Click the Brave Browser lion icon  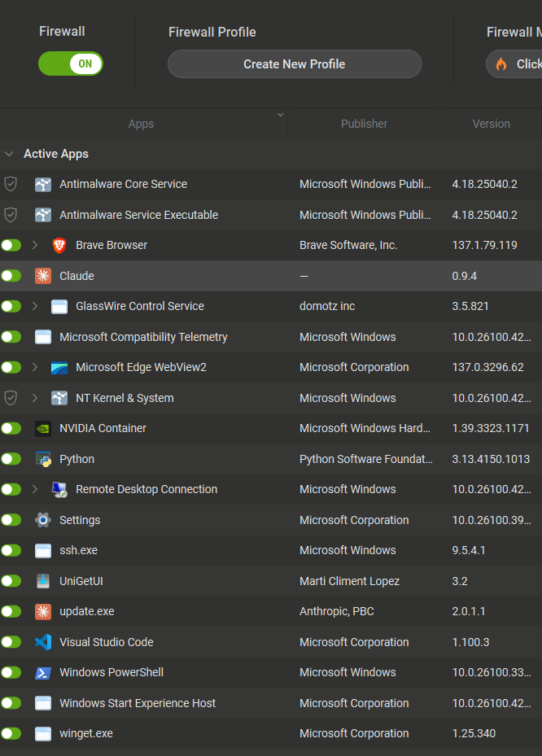point(59,245)
